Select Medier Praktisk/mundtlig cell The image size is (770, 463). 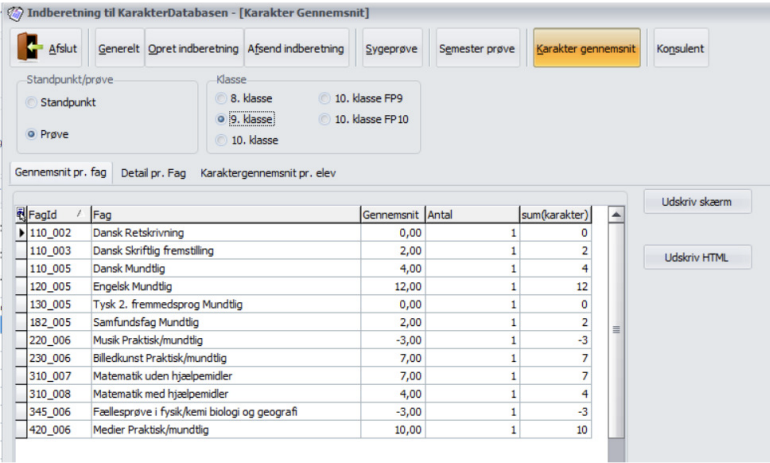point(225,430)
